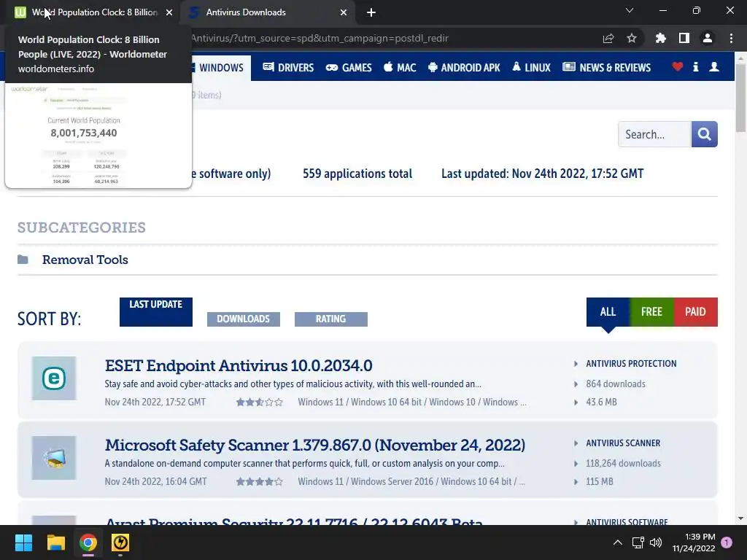Image resolution: width=747 pixels, height=560 pixels.
Task: Click '43.6 MB' size text
Action: click(x=601, y=402)
